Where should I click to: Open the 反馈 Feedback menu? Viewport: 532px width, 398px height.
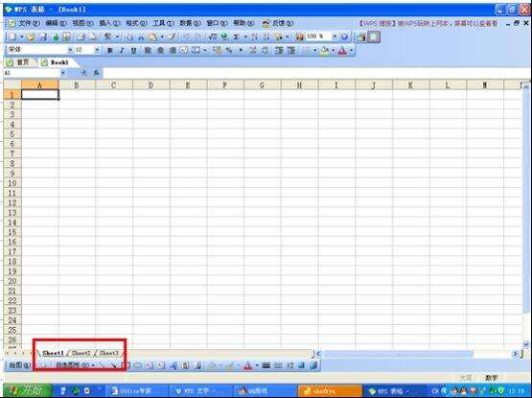point(278,23)
